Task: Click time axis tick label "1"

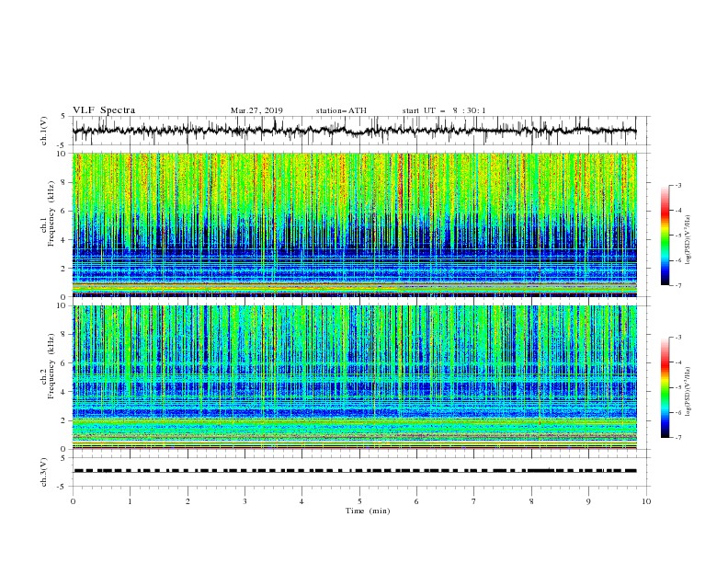Action: pos(130,501)
